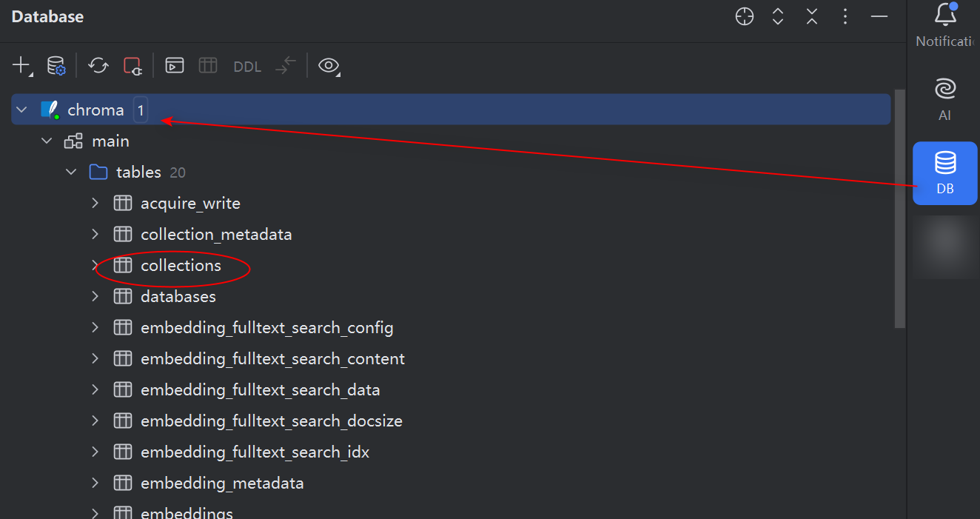The width and height of the screenshot is (980, 519).
Task: Click the Select Opened File crosshair icon
Action: point(745,17)
